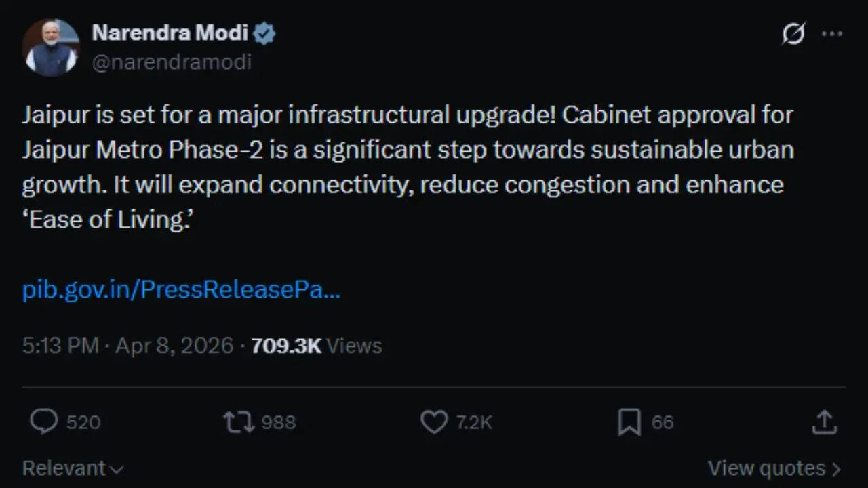Open the pib.gov.in press release link
868x488 pixels.
[x=180, y=289]
